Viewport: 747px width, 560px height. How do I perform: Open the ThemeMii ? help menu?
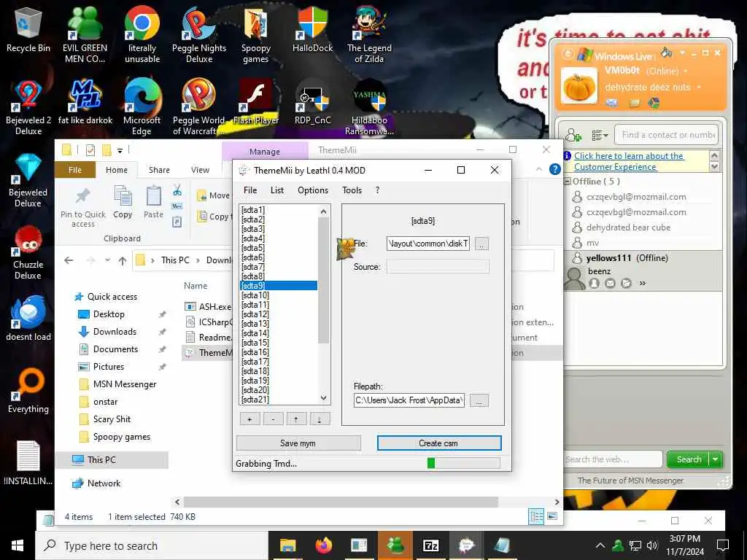[377, 190]
